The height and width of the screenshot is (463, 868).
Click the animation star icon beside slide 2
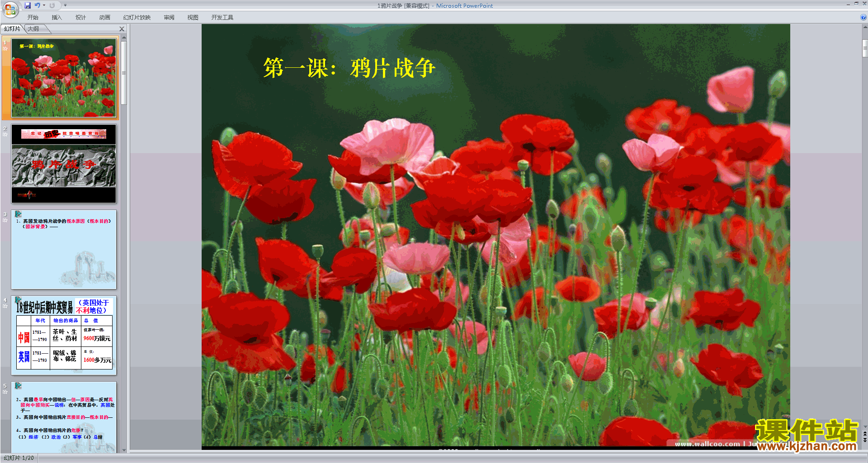(5, 135)
